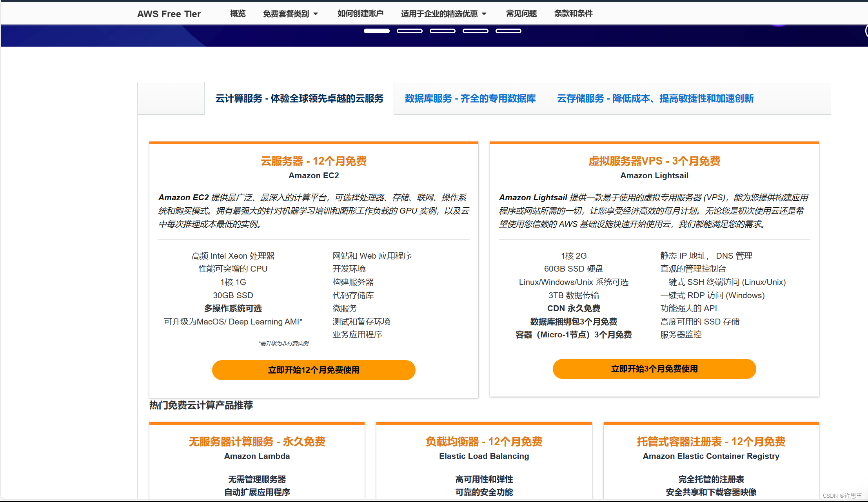Click 立即开始3个月免费使用 button
The width and height of the screenshot is (868, 502).
click(x=654, y=369)
